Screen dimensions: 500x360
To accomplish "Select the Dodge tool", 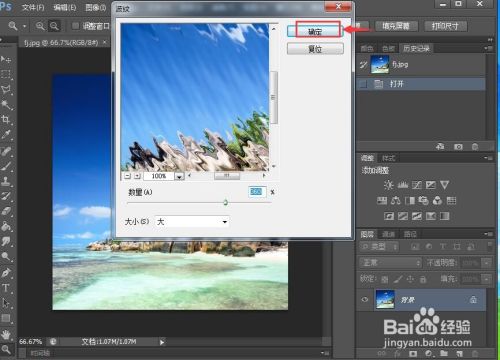I will pos(6,256).
